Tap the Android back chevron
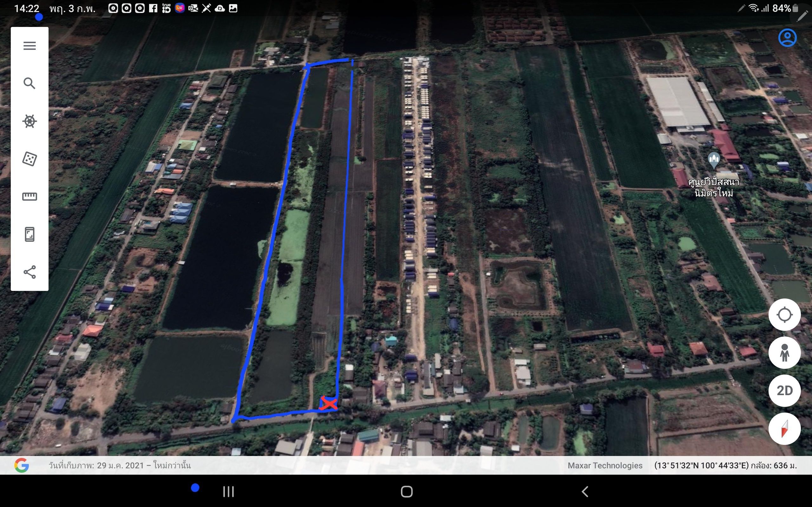The image size is (812, 507). click(x=585, y=491)
